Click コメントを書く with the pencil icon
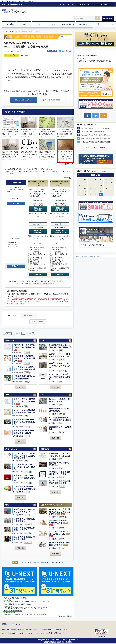 38,321
